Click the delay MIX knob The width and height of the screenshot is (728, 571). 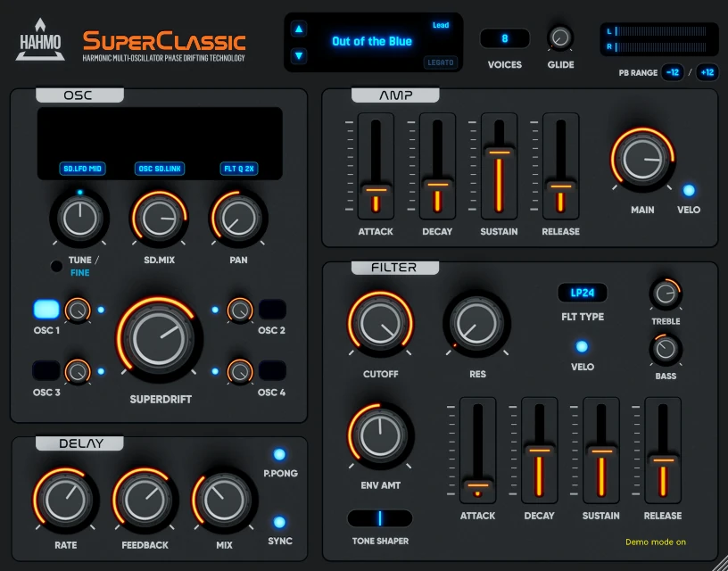tap(224, 500)
